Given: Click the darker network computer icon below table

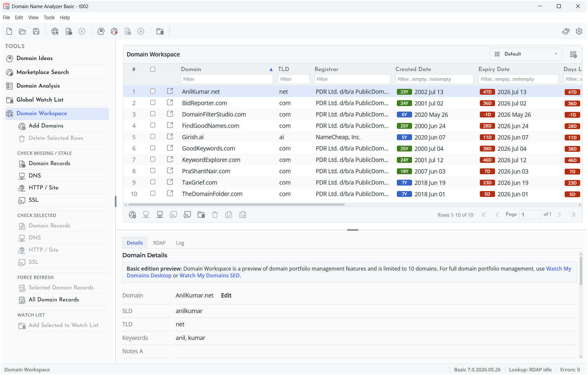Looking at the screenshot, I should [x=160, y=215].
